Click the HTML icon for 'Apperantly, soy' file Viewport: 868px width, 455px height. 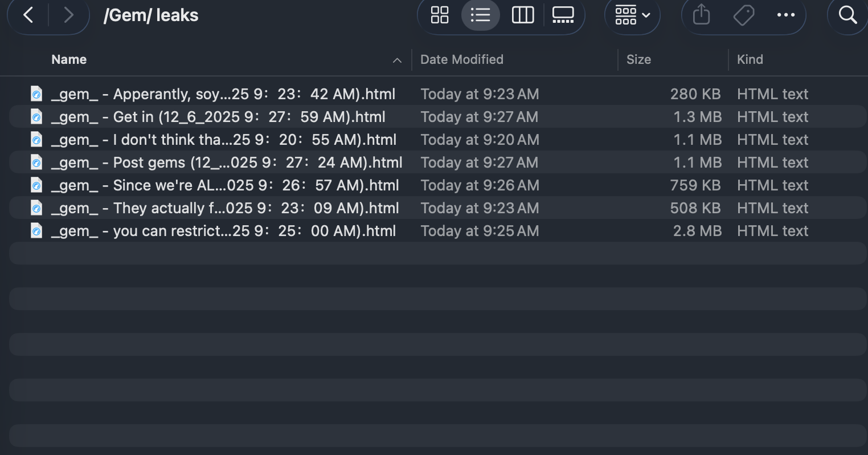click(x=36, y=94)
